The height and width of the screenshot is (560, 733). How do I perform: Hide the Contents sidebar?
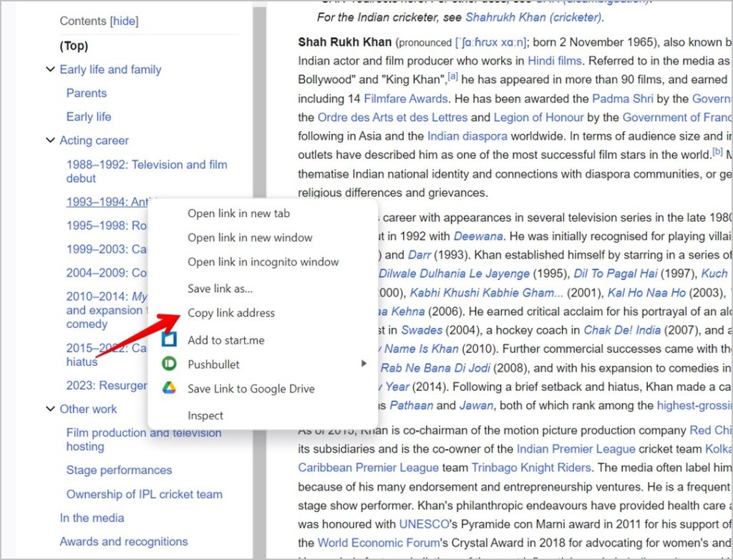point(124,21)
